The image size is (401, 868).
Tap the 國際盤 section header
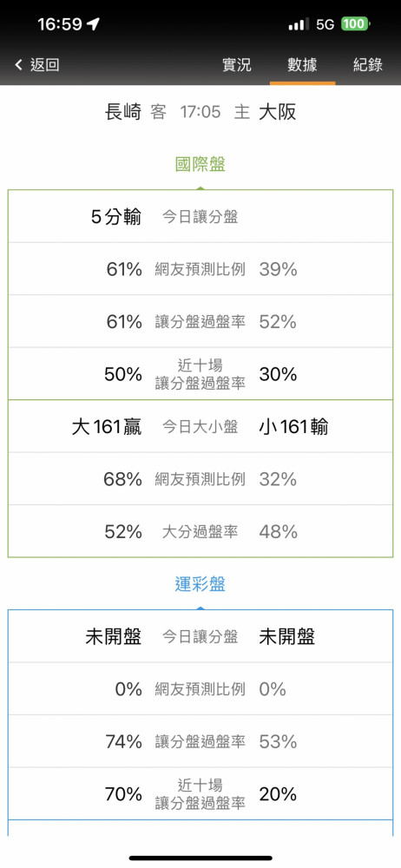pyautogui.click(x=200, y=164)
